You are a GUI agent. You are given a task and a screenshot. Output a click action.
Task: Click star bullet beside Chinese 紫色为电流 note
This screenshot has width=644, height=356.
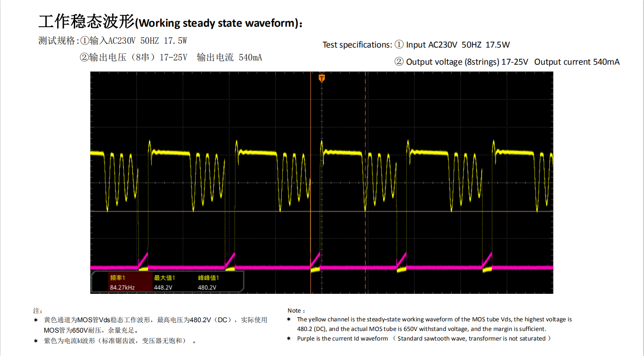click(36, 341)
